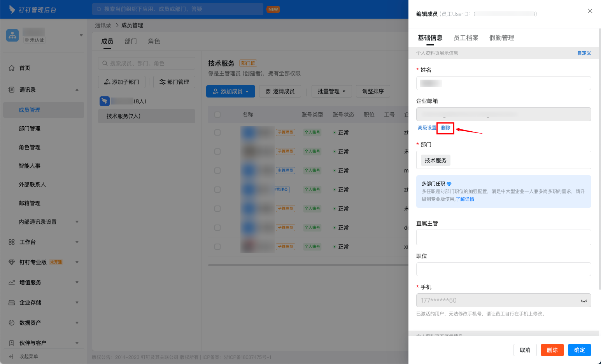Image resolution: width=601 pixels, height=364 pixels.
Task: Click the 删除 link under 企业邮箱
Action: pos(446,128)
